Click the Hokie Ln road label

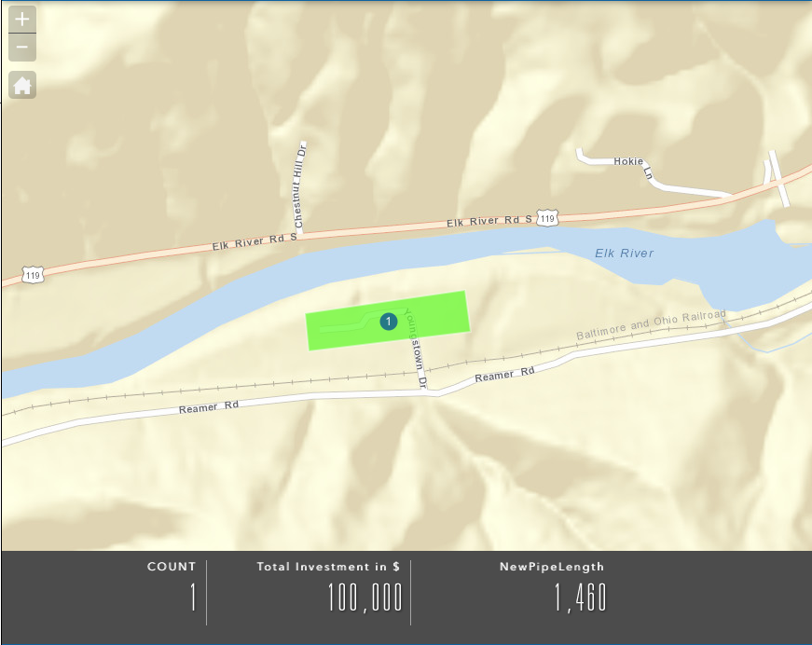(633, 167)
